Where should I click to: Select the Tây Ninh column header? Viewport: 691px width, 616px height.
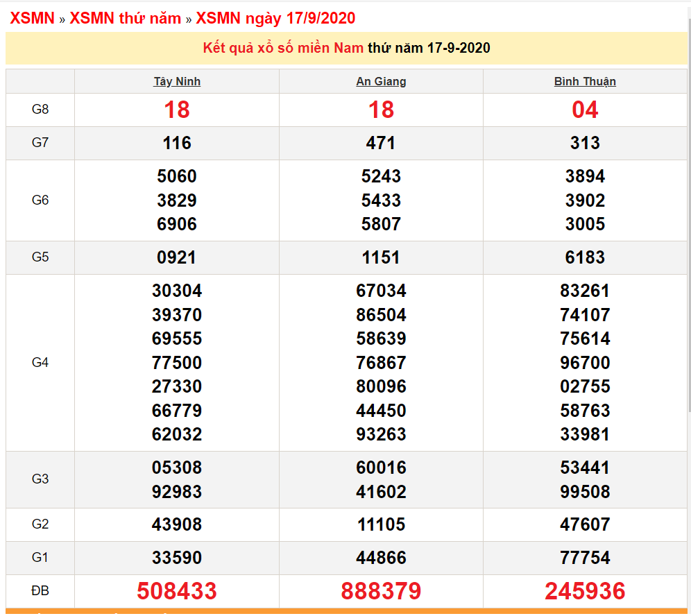pyautogui.click(x=176, y=81)
